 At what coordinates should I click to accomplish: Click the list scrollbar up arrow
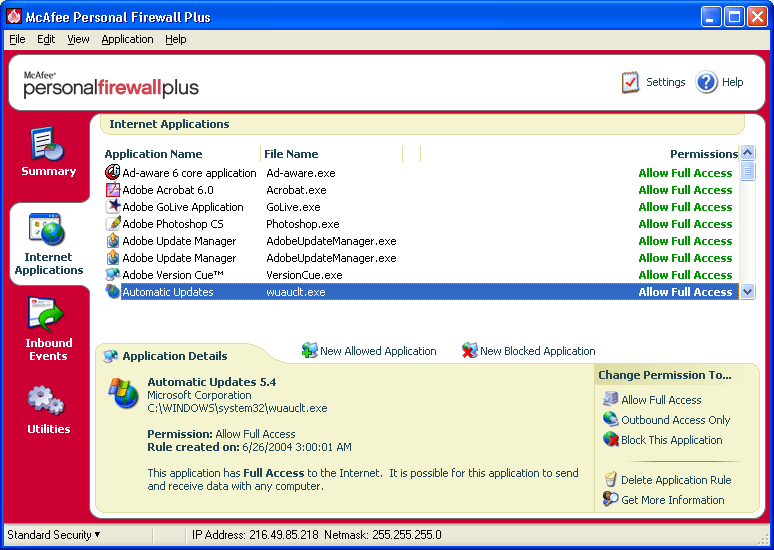[747, 153]
